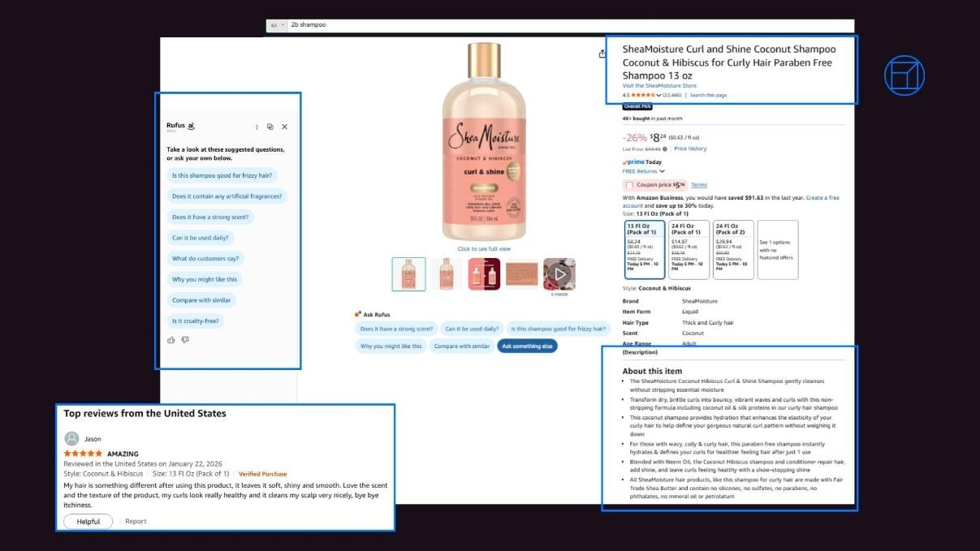The image size is (980, 551).
Task: Click Helpful on Jason's review
Action: click(88, 521)
